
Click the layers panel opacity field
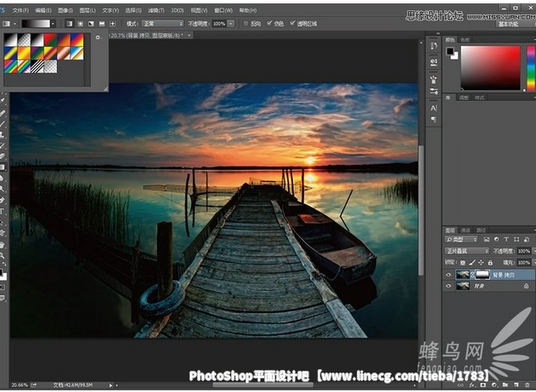point(524,251)
